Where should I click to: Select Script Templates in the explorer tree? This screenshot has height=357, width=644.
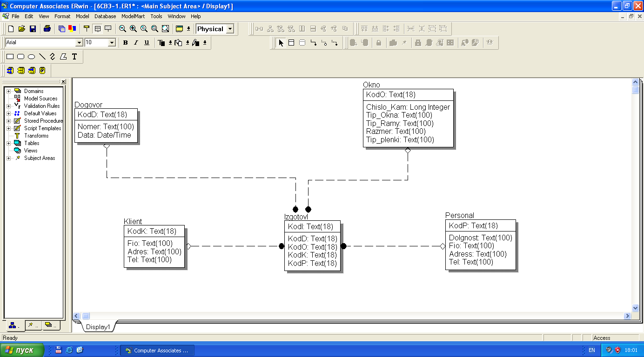(x=42, y=128)
